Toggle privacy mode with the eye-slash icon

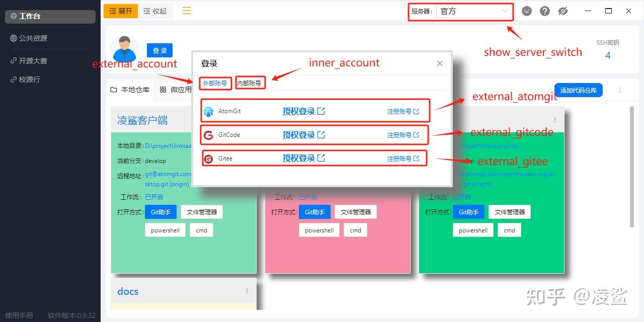562,11
